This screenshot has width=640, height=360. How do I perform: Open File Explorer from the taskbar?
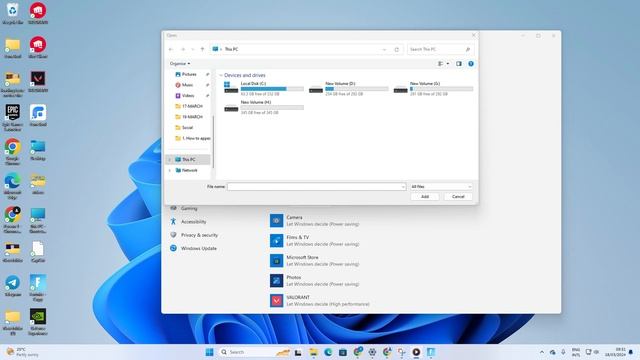click(313, 352)
